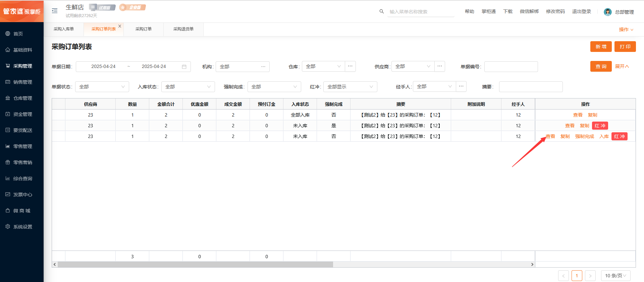Focus the 单据编号 input field
The image size is (644, 282).
click(x=511, y=67)
